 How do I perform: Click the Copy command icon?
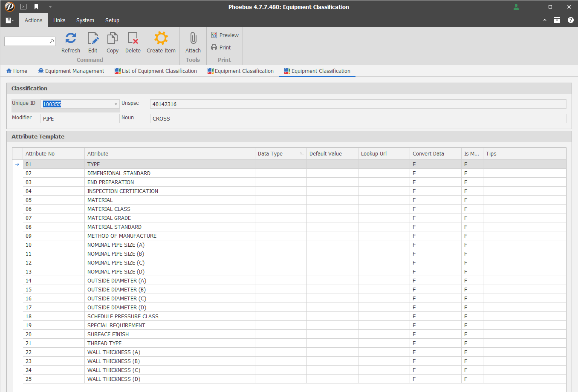coord(113,38)
